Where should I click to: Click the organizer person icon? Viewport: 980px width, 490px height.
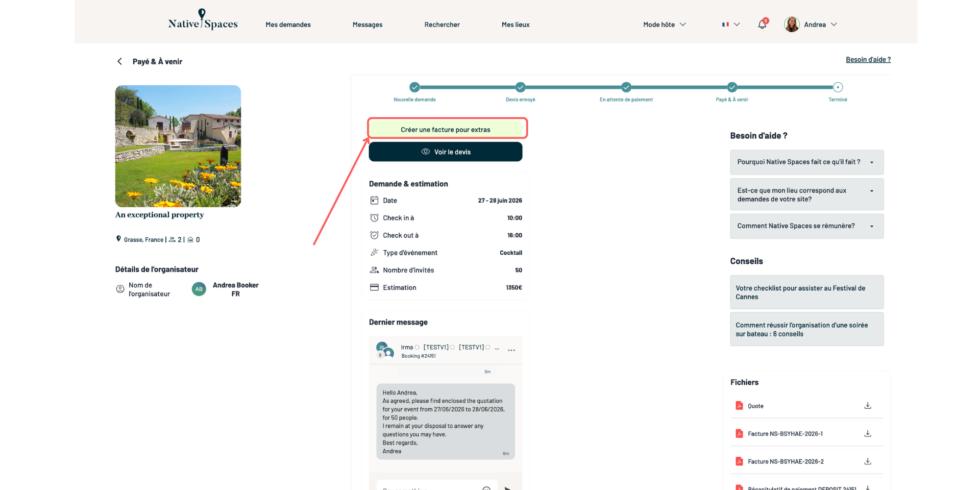click(120, 289)
